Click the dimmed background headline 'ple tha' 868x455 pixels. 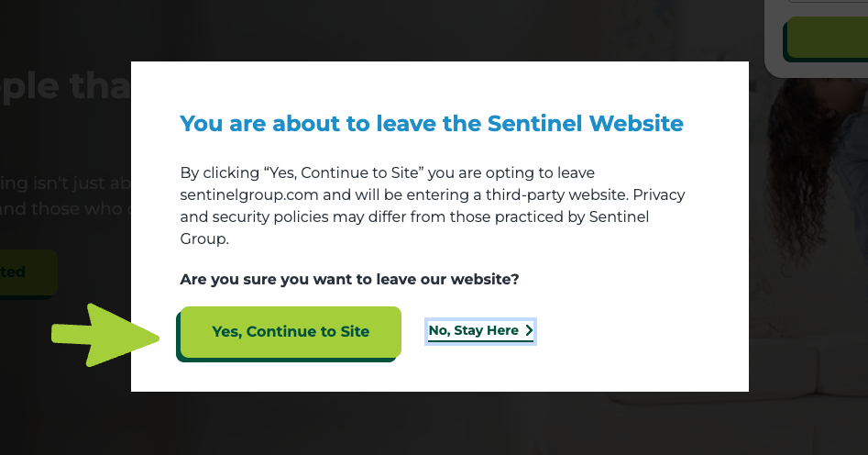65,87
